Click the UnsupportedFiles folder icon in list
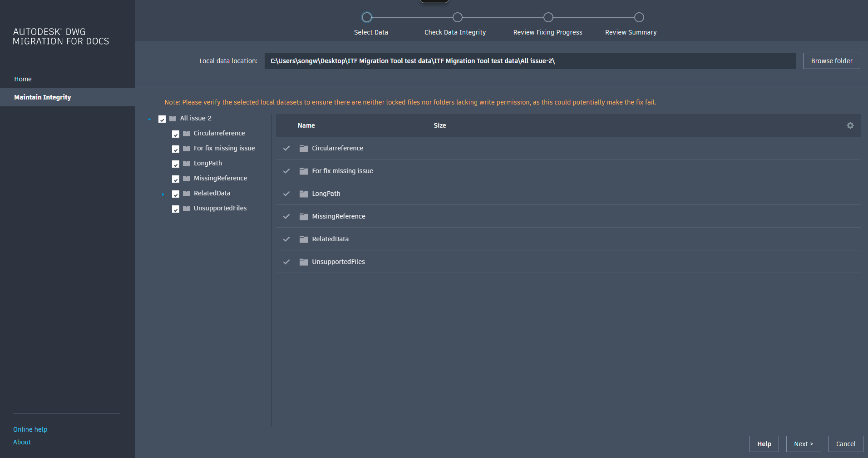This screenshot has height=458, width=868. point(304,262)
